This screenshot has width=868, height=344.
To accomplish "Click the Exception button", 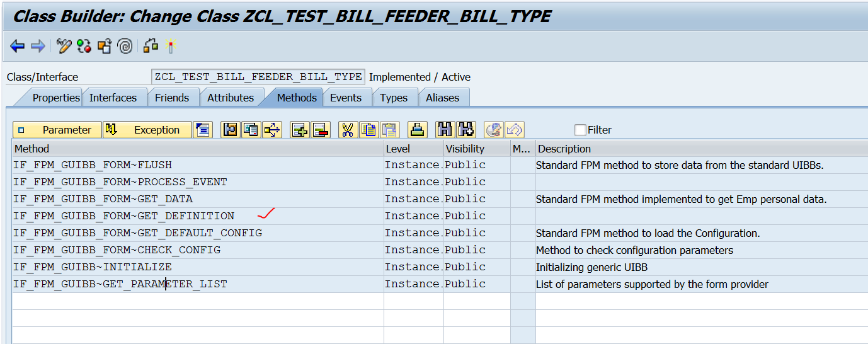I will point(147,130).
